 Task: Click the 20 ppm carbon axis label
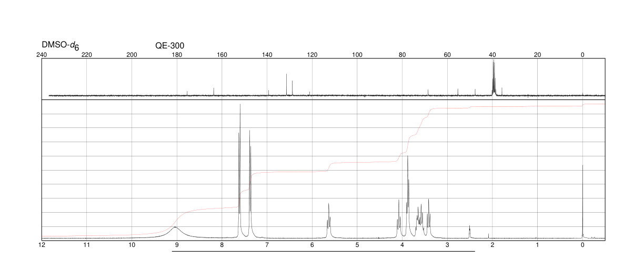tap(537, 55)
